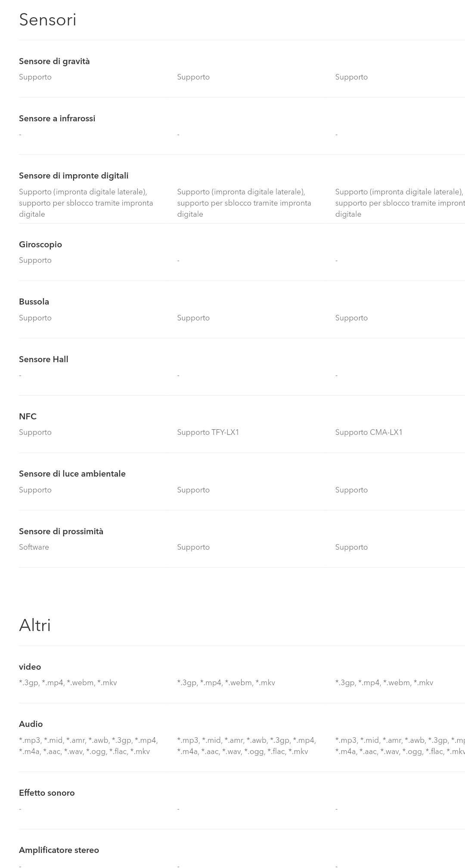Select the Sensore di gravità label
Screen dimensions: 465x868
click(54, 61)
